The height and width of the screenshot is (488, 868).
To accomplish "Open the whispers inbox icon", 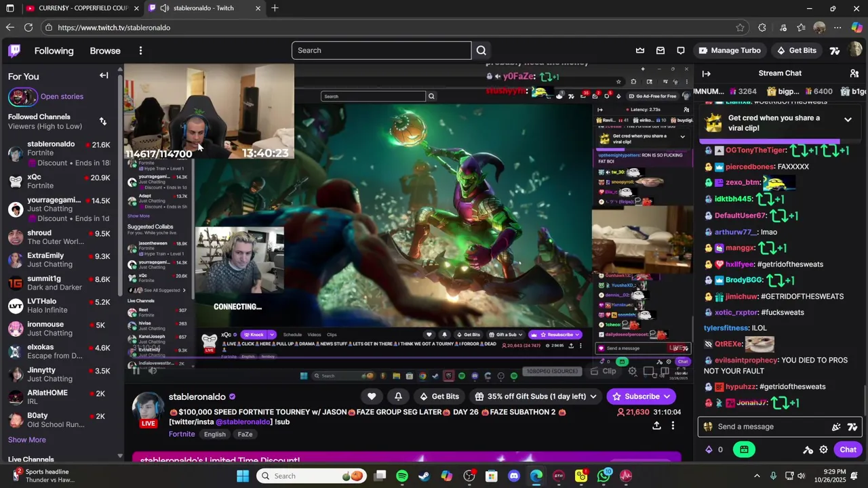I will click(660, 50).
